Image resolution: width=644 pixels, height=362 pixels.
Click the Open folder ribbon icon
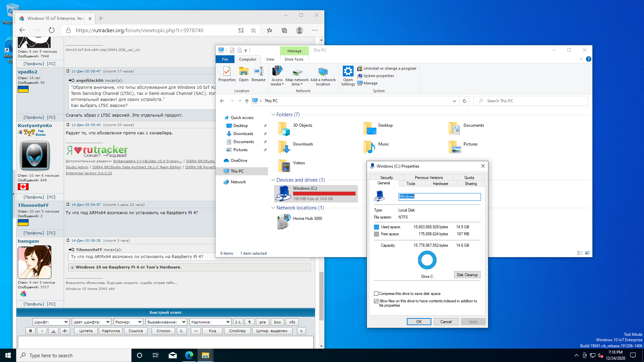click(244, 74)
